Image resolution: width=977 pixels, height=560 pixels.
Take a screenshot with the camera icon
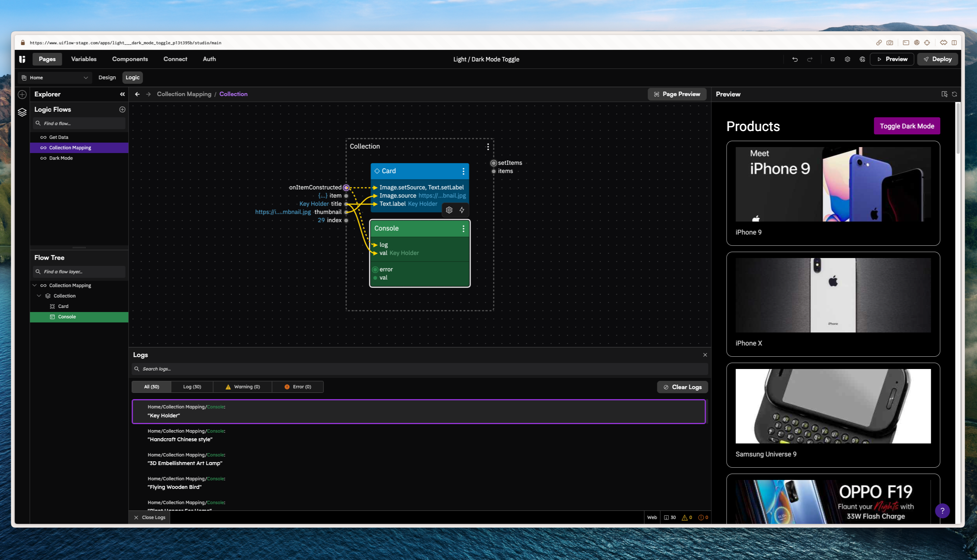[890, 43]
